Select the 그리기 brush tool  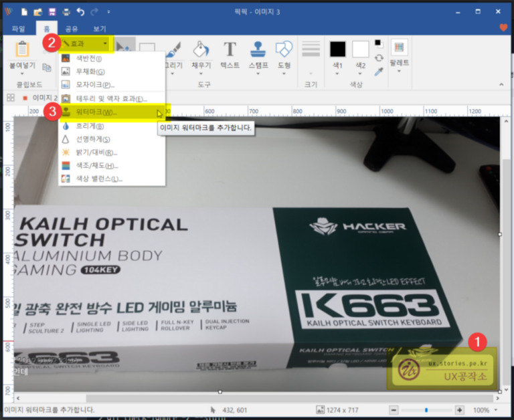(173, 49)
